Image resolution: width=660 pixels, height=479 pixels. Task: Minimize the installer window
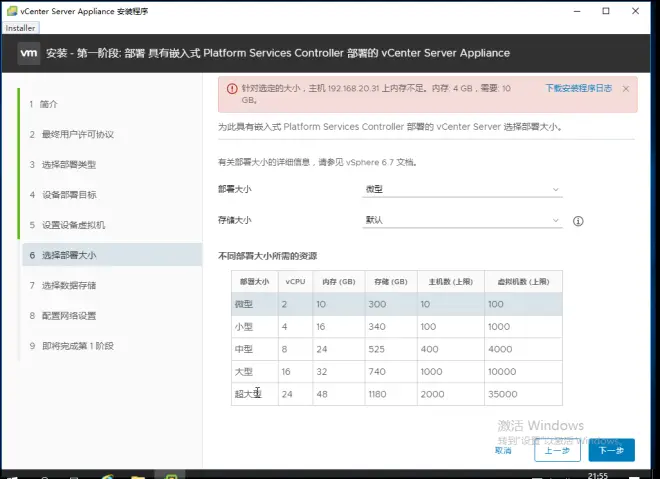[x=577, y=11]
